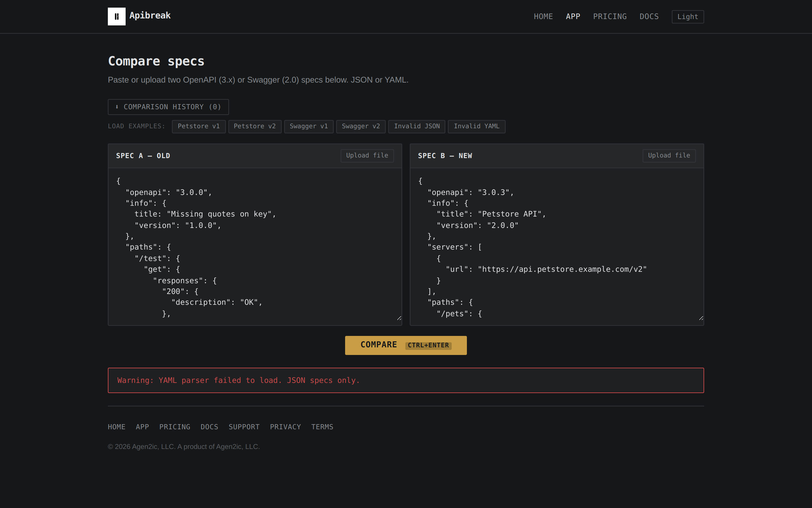
Task: Click 'SPEC A — OLD' panel label
Action: tap(143, 156)
